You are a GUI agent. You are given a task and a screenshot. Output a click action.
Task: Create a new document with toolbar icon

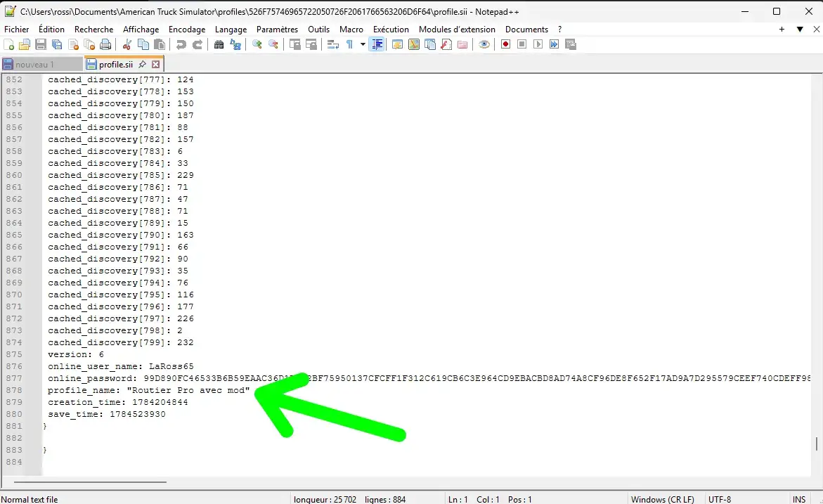click(x=9, y=44)
